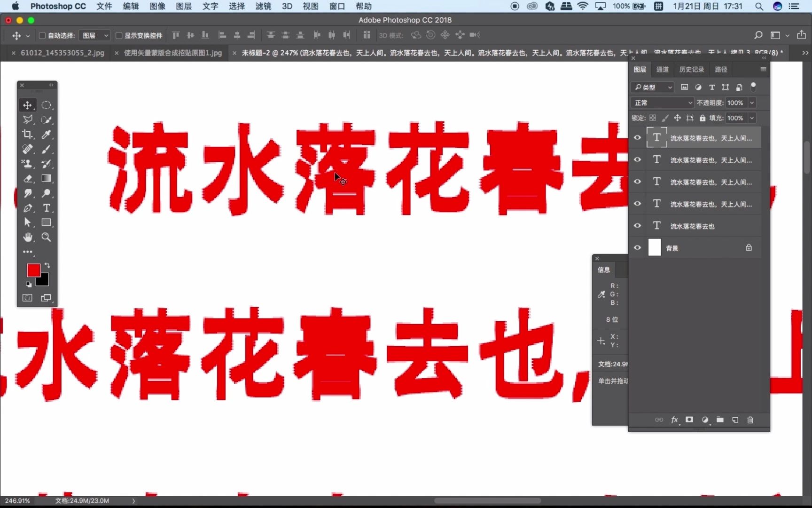The image size is (812, 508).
Task: Open the 不透明度 opacity dropdown
Action: (752, 103)
